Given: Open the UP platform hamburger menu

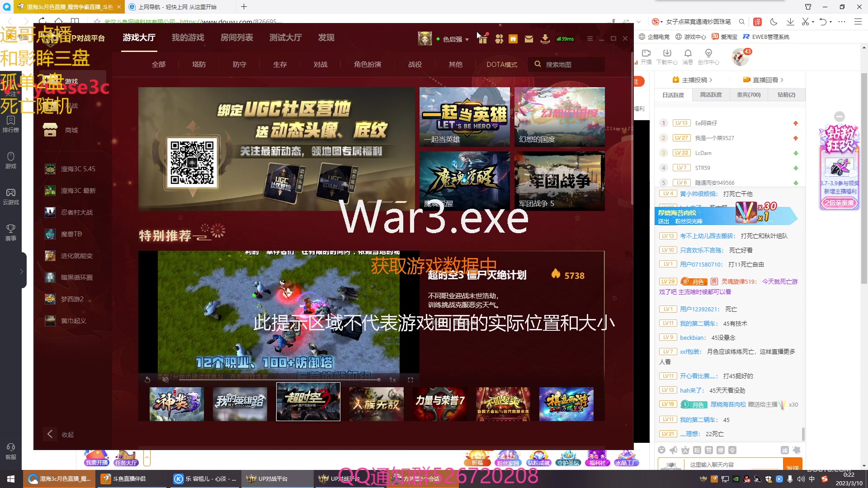Looking at the screenshot, I should [590, 38].
